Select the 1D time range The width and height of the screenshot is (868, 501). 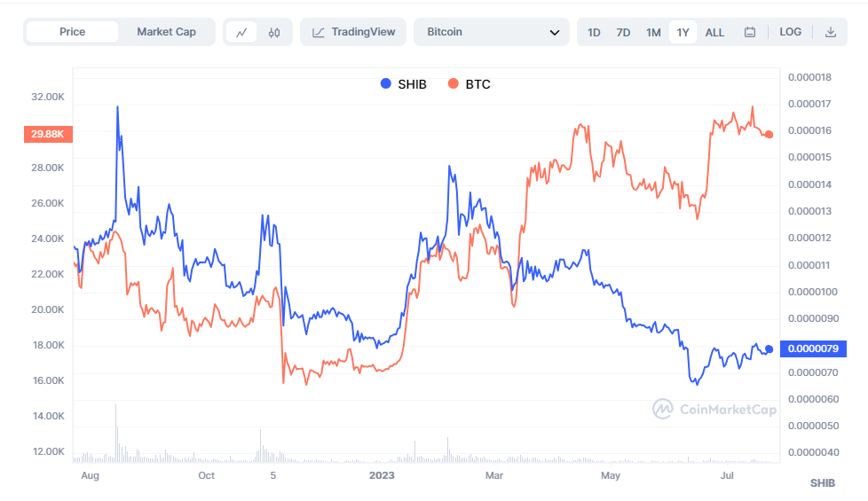coord(594,32)
